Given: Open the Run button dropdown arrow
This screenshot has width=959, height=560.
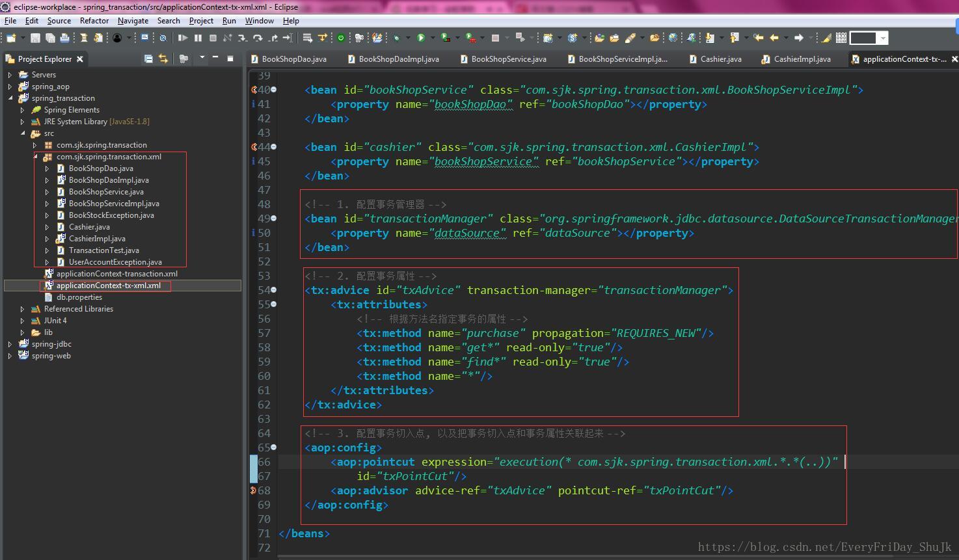Looking at the screenshot, I should [x=433, y=38].
